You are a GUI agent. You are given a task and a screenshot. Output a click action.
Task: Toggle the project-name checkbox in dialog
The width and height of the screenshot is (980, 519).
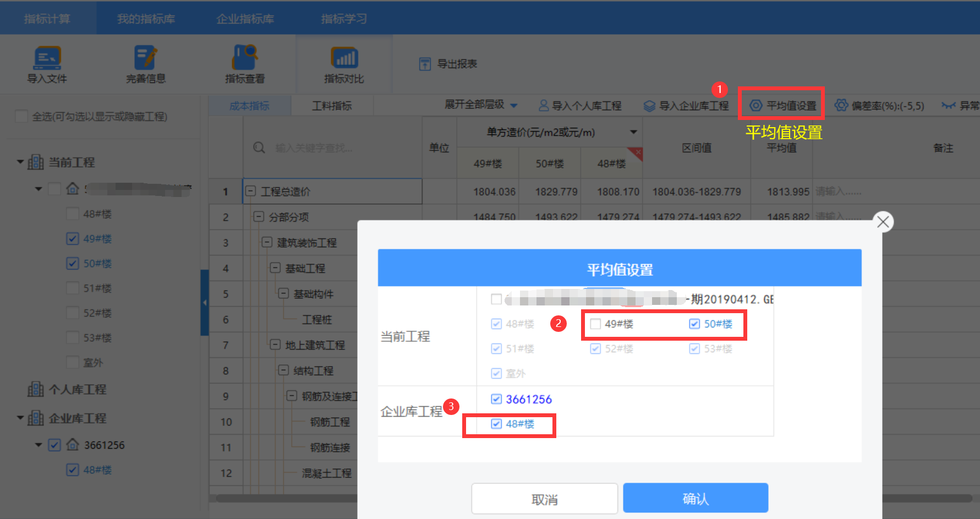pyautogui.click(x=496, y=299)
